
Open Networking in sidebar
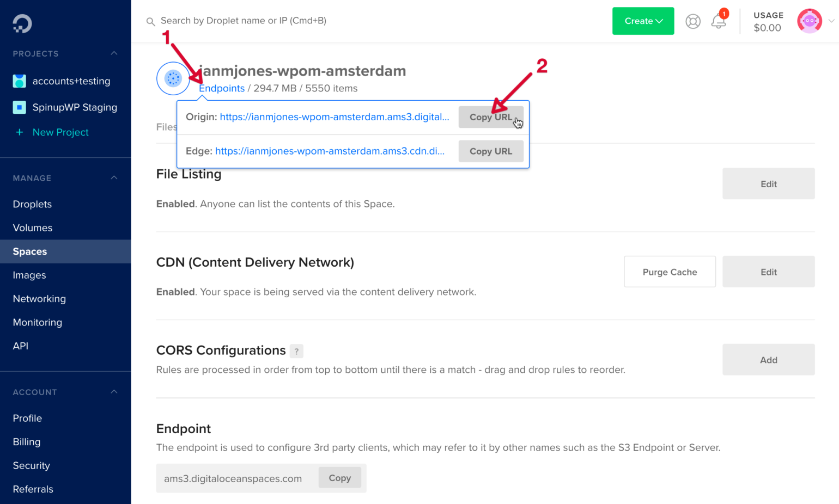click(39, 299)
